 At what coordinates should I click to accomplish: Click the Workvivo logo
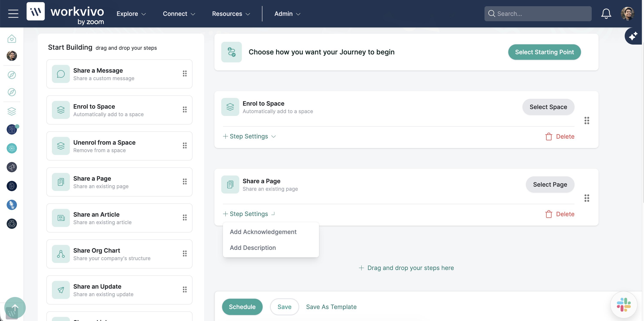click(65, 14)
